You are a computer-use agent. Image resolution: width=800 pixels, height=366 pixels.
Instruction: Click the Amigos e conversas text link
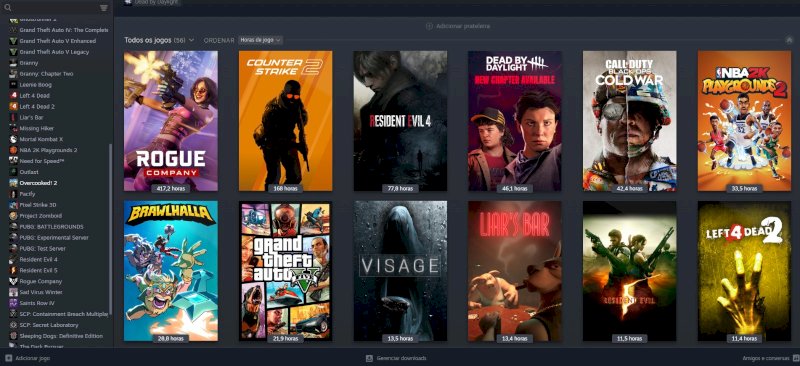tap(766, 358)
